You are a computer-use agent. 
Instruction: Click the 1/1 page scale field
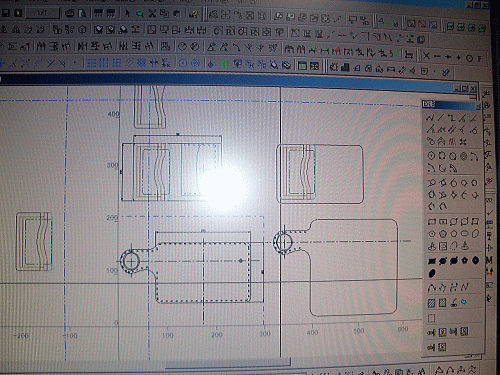point(42,13)
